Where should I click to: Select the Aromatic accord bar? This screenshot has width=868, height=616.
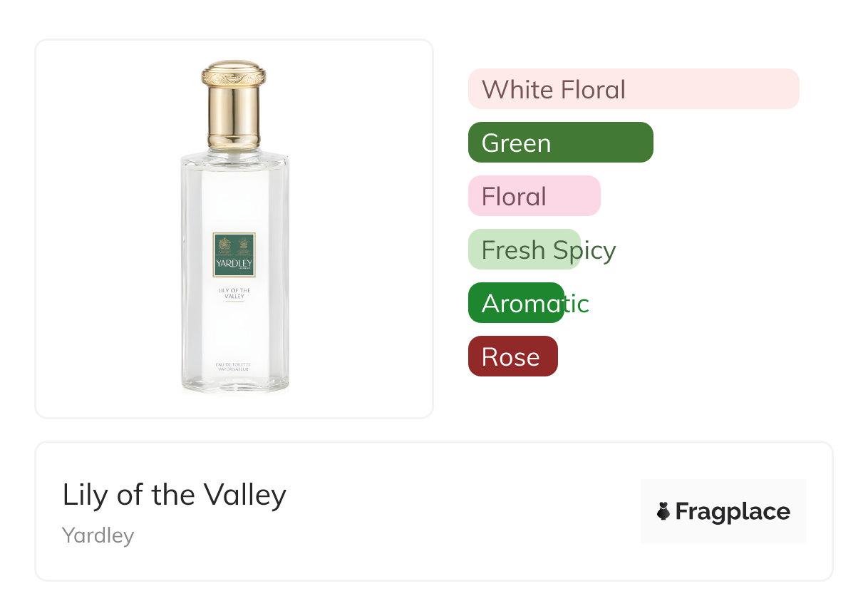517,303
